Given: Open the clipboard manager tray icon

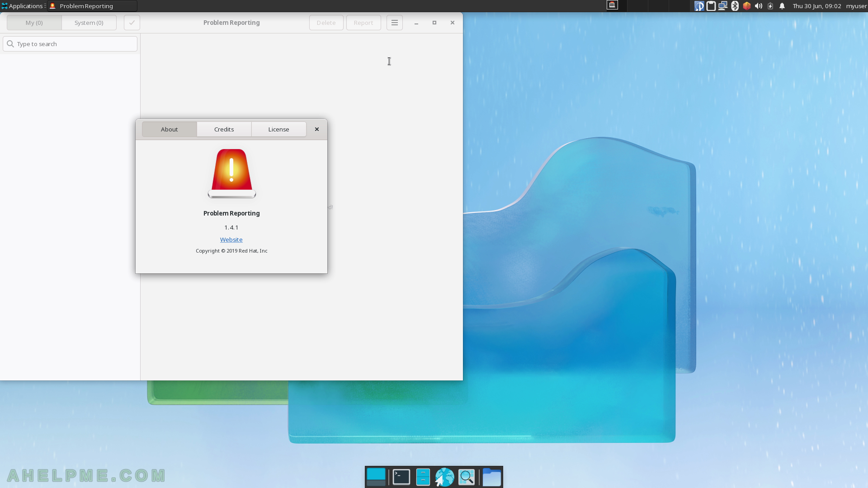Looking at the screenshot, I should pos(711,6).
